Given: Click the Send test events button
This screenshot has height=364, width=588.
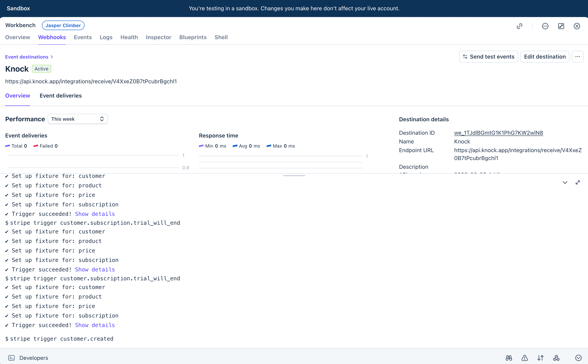Looking at the screenshot, I should tap(489, 56).
